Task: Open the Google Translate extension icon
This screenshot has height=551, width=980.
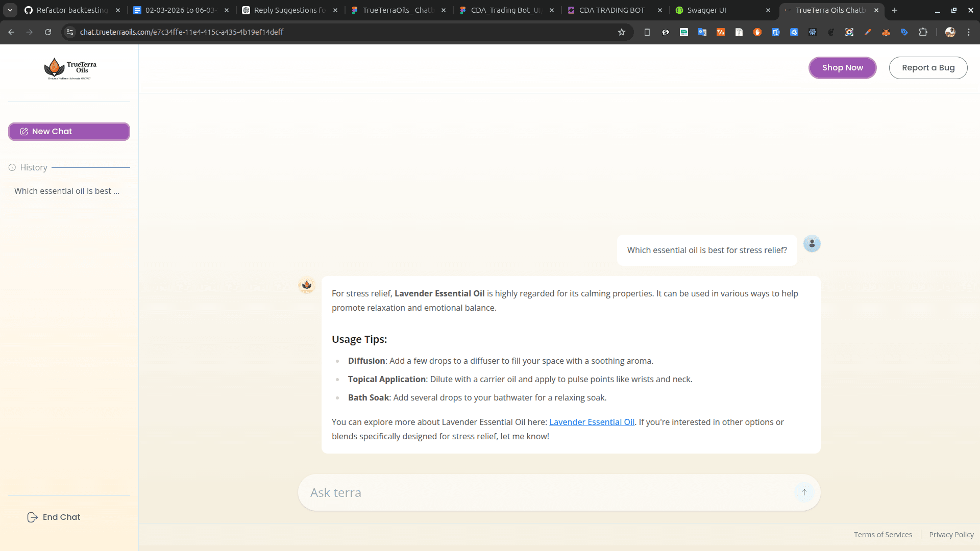Action: click(x=702, y=32)
